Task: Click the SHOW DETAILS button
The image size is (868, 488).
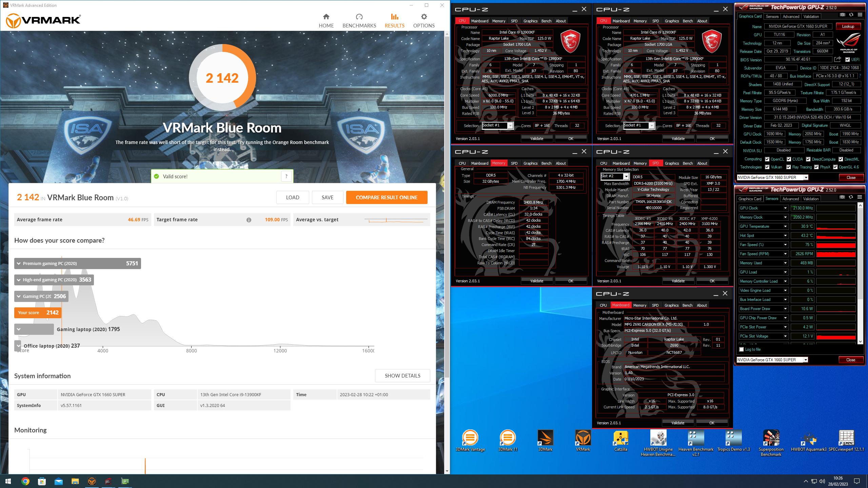Action: [x=402, y=376]
